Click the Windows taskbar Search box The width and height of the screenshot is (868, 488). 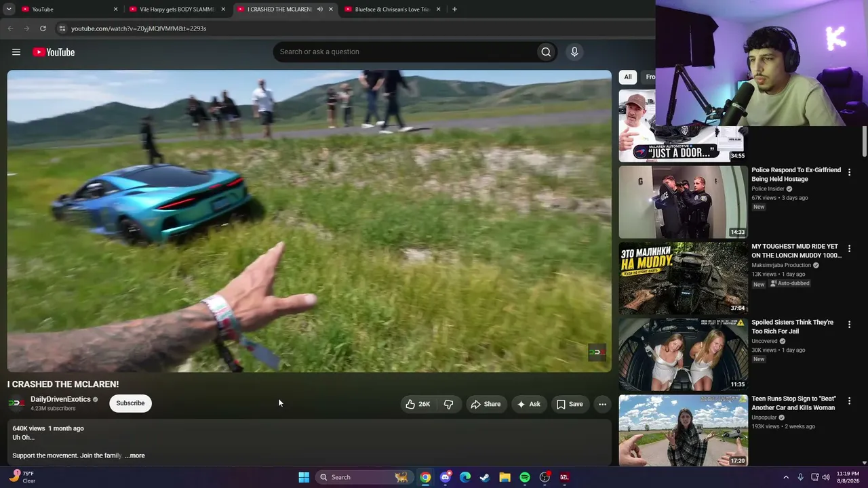(x=364, y=477)
